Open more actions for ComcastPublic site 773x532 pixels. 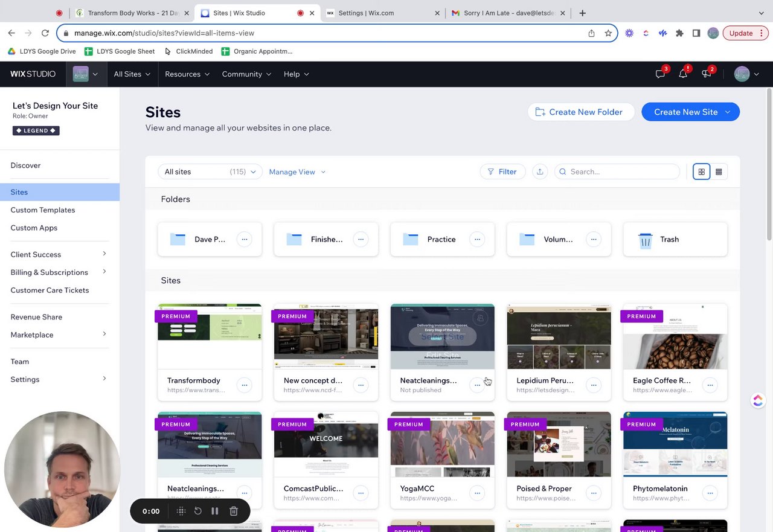[x=361, y=493]
